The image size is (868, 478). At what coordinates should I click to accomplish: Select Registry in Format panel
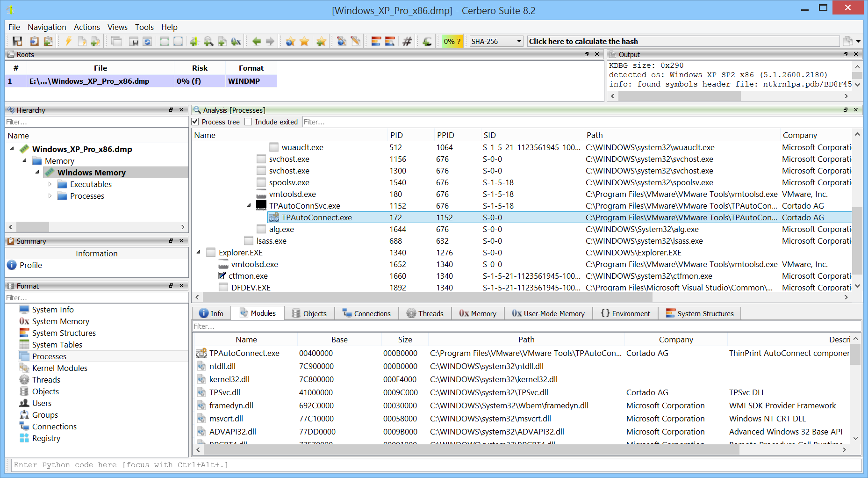click(x=46, y=438)
